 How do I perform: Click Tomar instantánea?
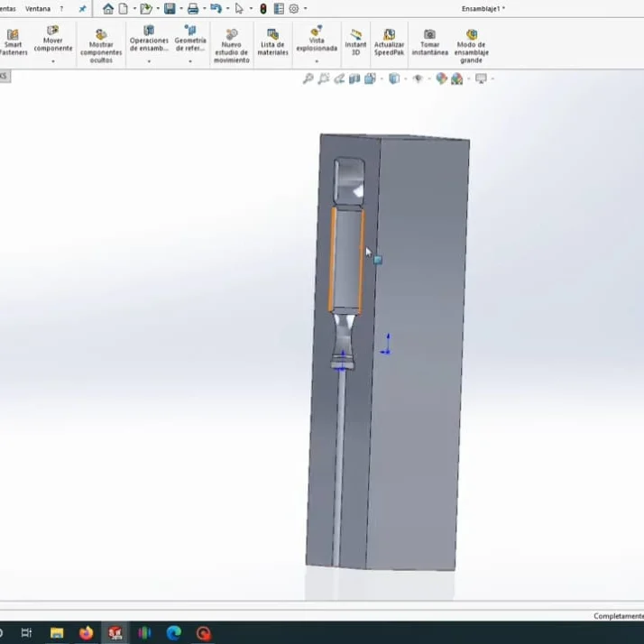click(x=429, y=41)
